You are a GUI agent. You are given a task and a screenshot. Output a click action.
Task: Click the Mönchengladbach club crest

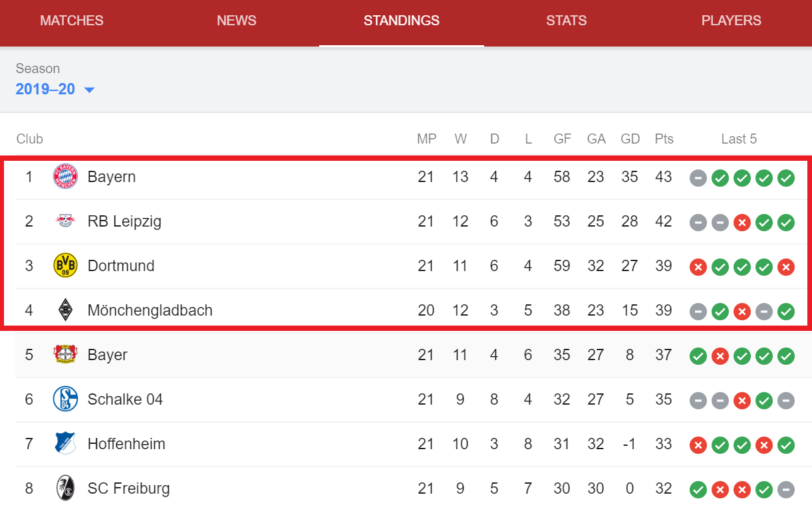pos(65,310)
